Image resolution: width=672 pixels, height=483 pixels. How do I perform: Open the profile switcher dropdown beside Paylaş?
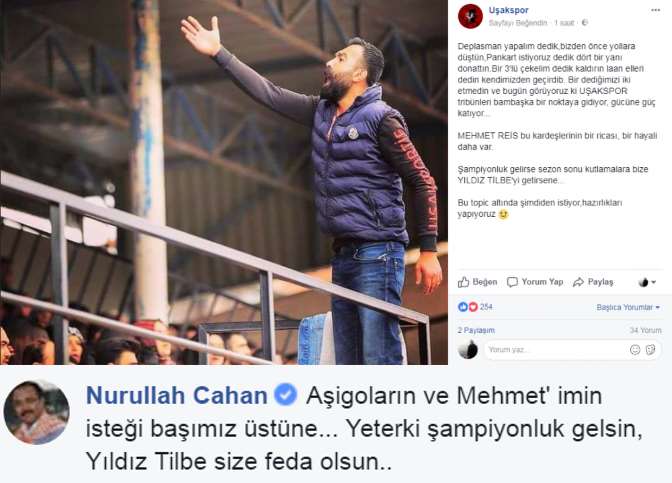647,282
